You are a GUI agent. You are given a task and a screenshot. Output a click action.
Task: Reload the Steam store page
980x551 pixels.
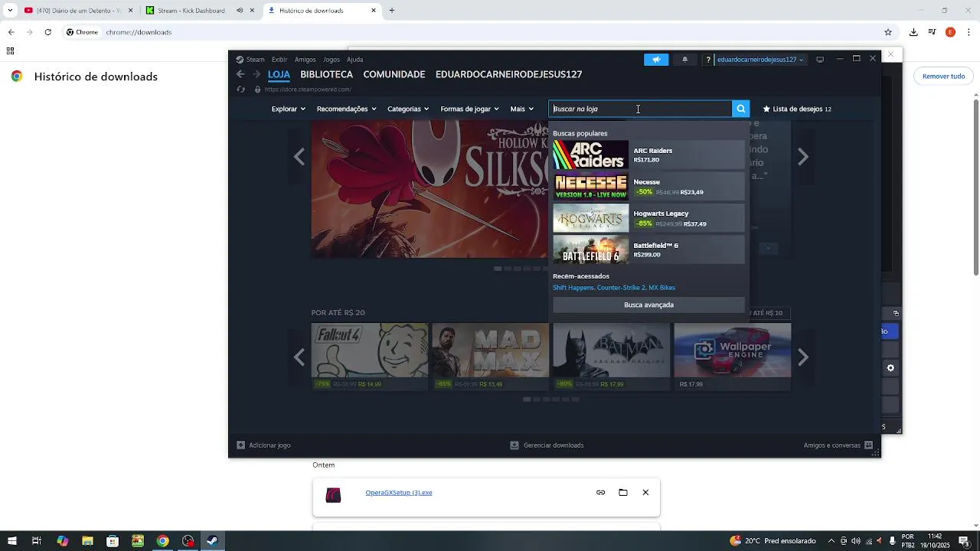[x=240, y=90]
